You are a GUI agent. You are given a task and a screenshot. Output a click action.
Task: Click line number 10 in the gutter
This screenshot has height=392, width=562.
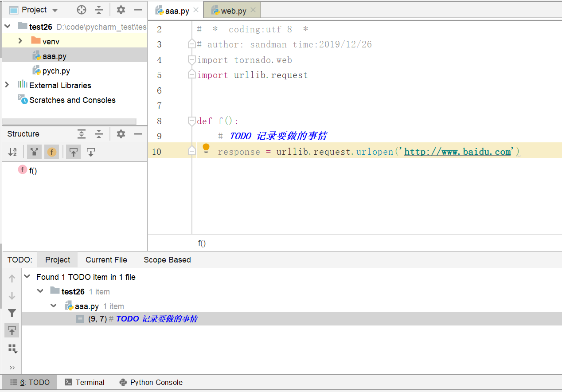pos(156,152)
